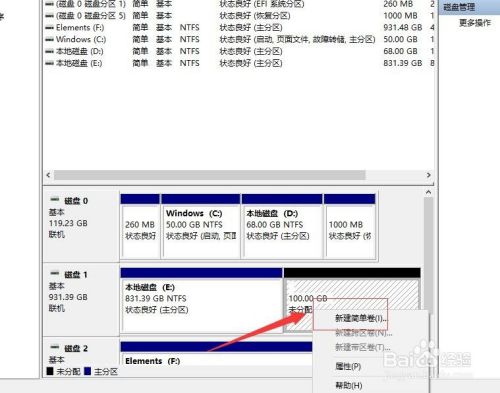This screenshot has height=393, width=500.
Task: Select the 260 MB partition on 磁盘 0
Action: 140,226
